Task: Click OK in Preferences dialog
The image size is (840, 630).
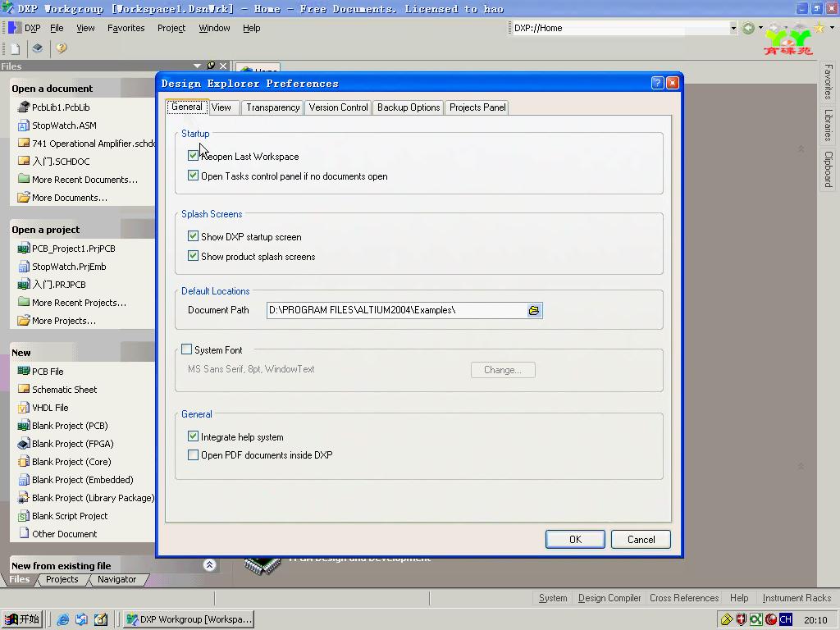Action: click(x=575, y=540)
